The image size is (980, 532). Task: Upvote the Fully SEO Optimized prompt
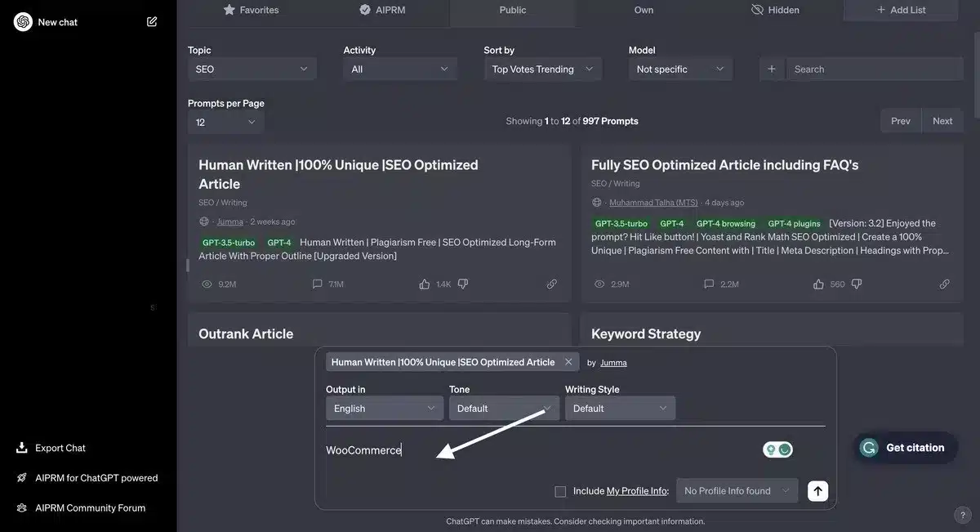coord(818,284)
